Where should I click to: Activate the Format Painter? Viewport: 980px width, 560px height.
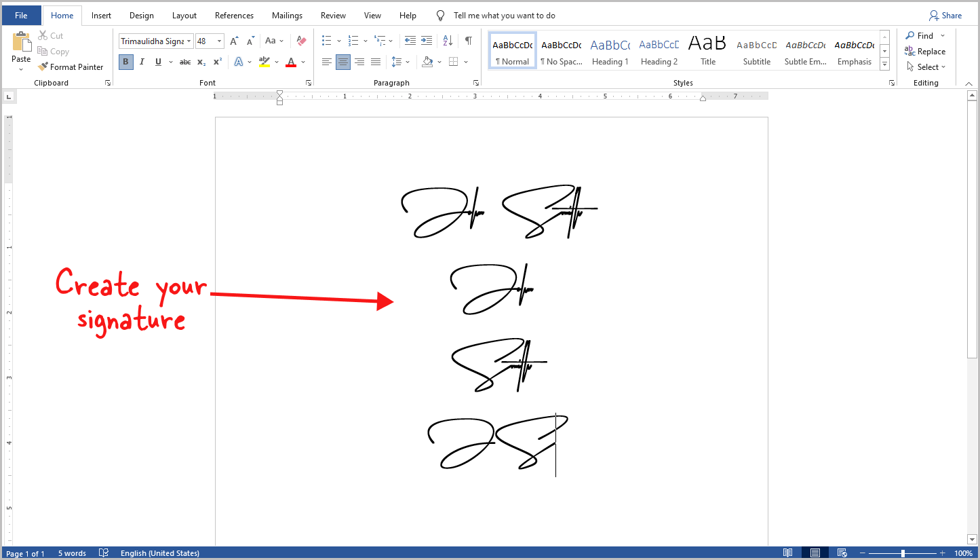pyautogui.click(x=71, y=67)
